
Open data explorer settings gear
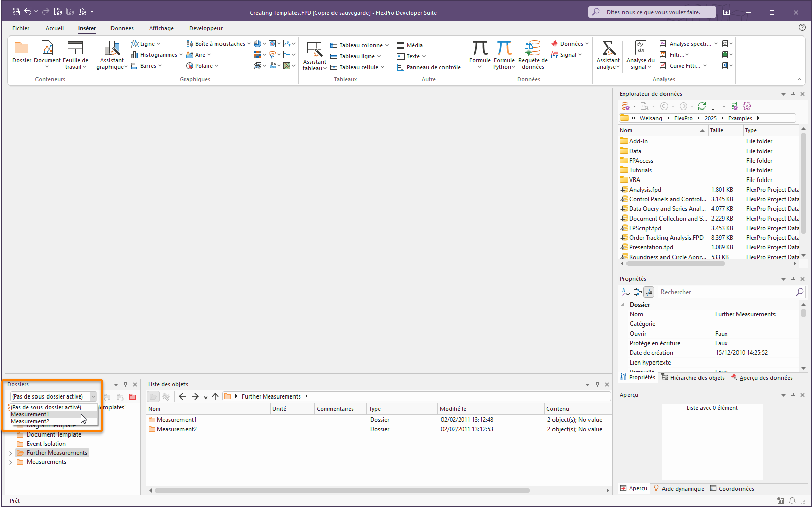(747, 106)
